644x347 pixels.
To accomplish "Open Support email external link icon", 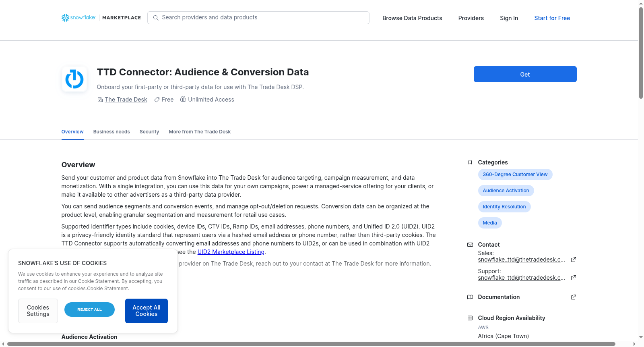I will (x=574, y=278).
